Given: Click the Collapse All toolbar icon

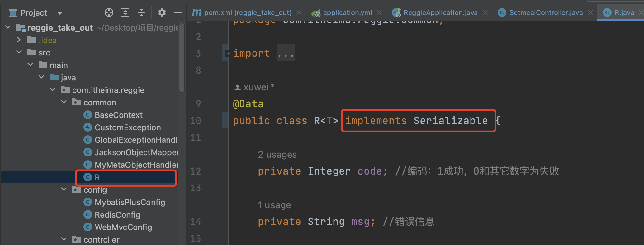Looking at the screenshot, I should (x=141, y=12).
